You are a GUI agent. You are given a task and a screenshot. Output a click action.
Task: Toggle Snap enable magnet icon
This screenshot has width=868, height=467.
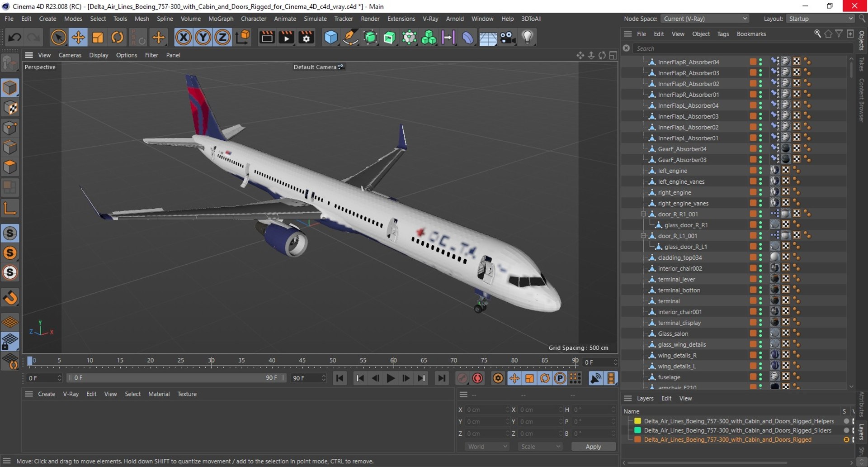10,297
